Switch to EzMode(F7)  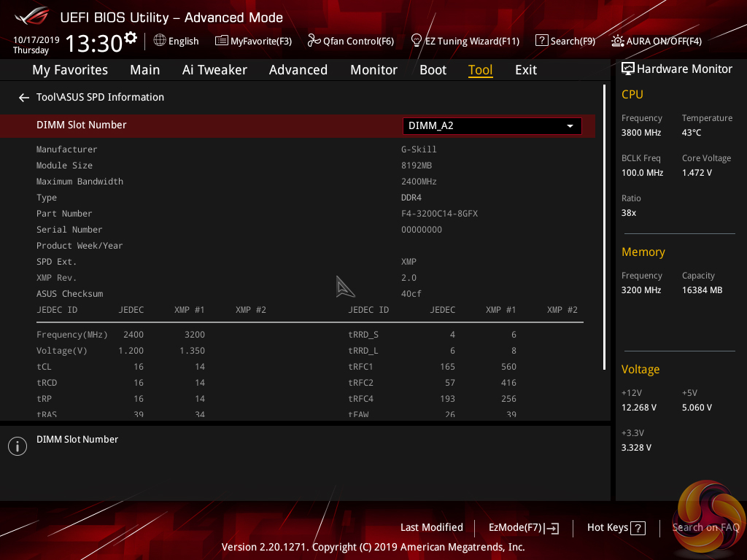(x=515, y=527)
